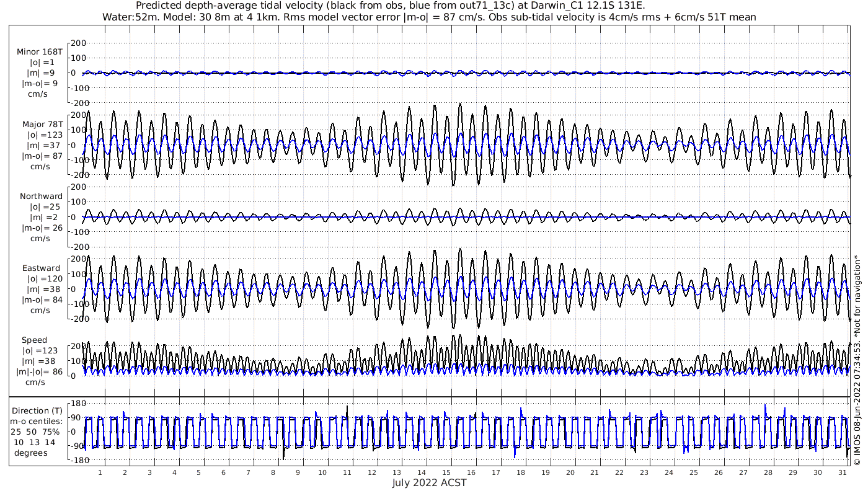Select the 'Eastward' panel label
Viewport: 868px width, 496px height.
pos(41,268)
